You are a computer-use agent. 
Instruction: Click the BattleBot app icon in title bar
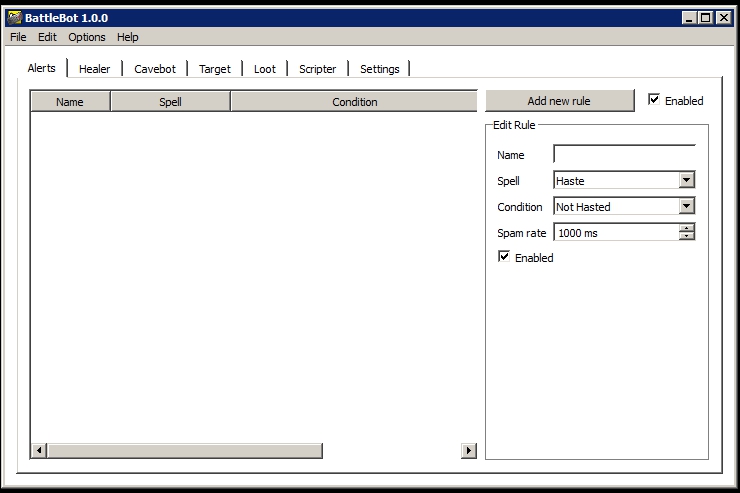click(14, 17)
